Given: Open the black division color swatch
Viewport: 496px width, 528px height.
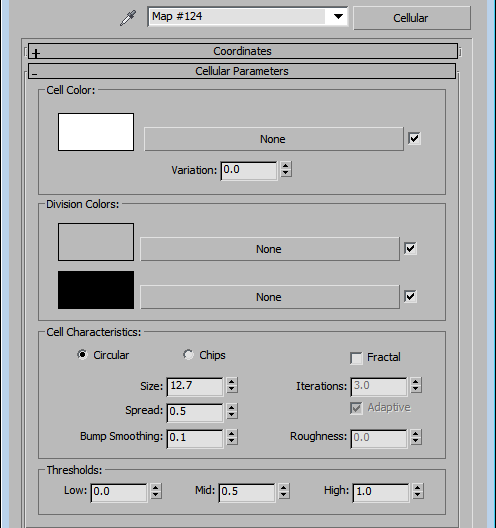Looking at the screenshot, I should pyautogui.click(x=96, y=290).
